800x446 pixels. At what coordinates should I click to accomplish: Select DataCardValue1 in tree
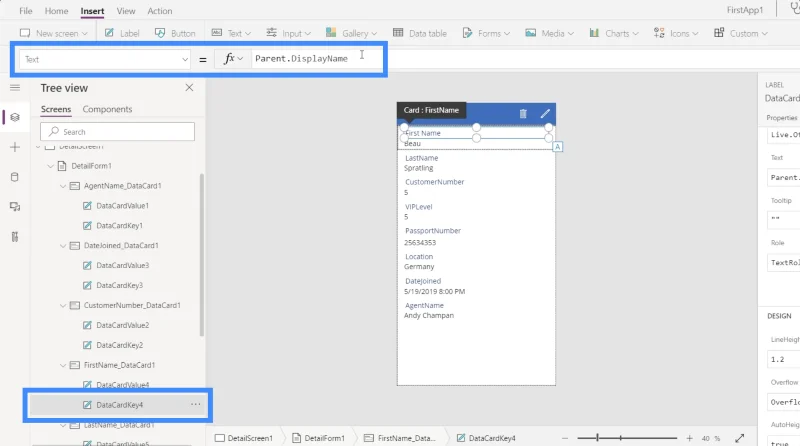(122, 206)
